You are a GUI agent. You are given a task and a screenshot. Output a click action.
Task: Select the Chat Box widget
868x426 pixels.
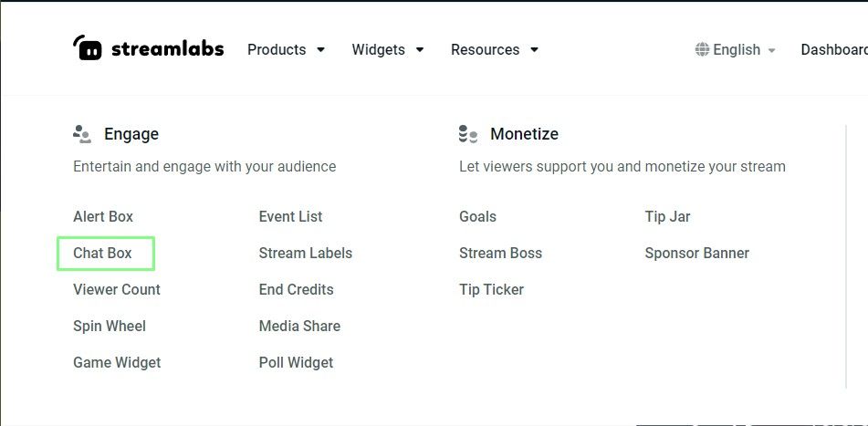click(x=103, y=254)
